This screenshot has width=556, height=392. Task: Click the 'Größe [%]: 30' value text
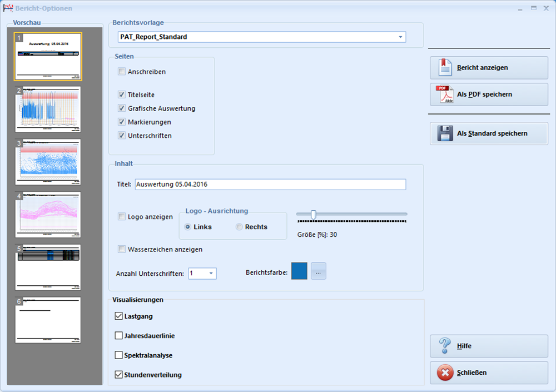click(x=317, y=235)
